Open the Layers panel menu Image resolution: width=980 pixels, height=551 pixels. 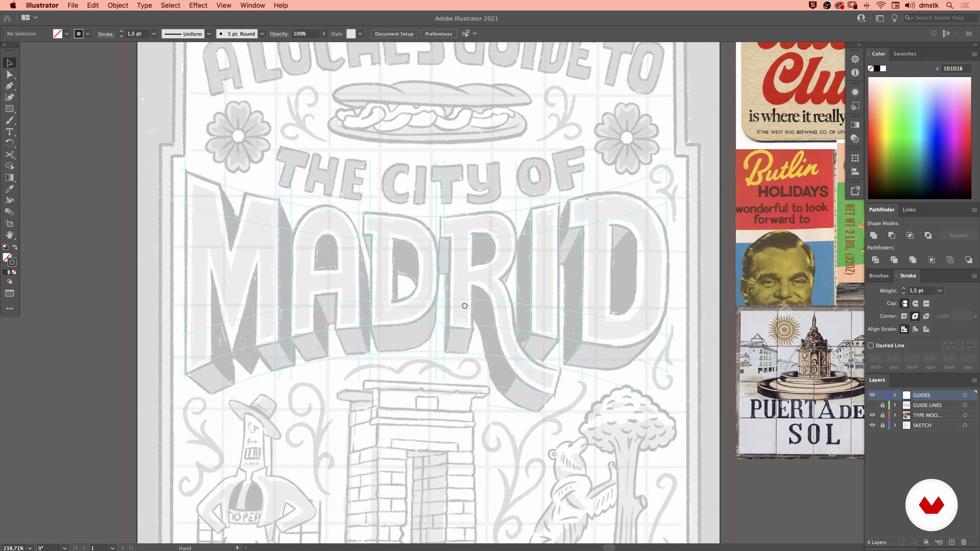tap(974, 380)
